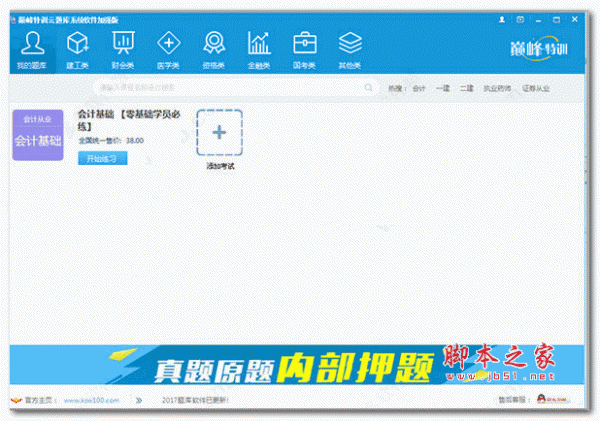Click the 全国统一售价 38.00 price text
600x421 pixels.
tap(111, 141)
